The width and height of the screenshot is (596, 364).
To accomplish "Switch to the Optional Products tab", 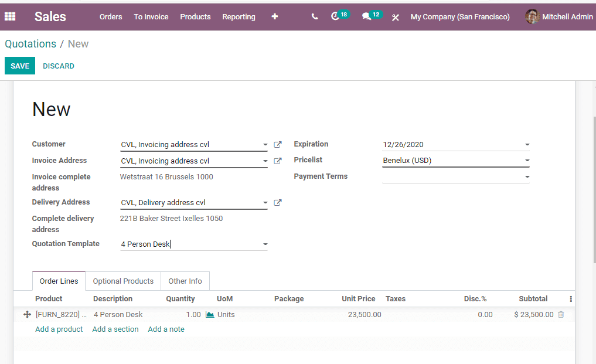I will (122, 281).
